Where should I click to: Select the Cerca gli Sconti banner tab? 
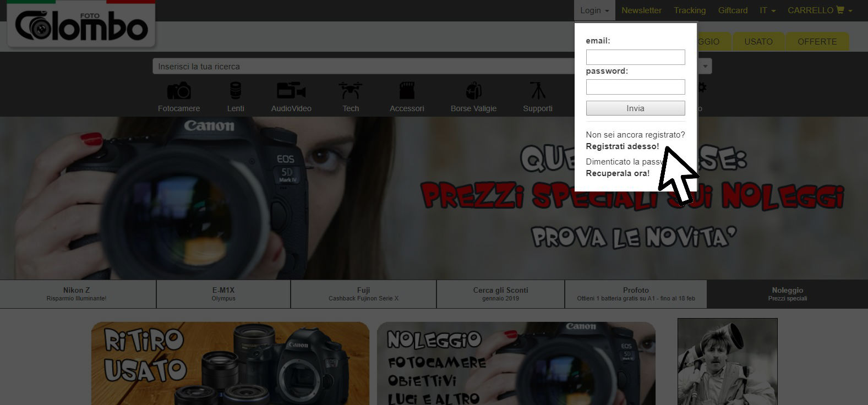(x=500, y=294)
